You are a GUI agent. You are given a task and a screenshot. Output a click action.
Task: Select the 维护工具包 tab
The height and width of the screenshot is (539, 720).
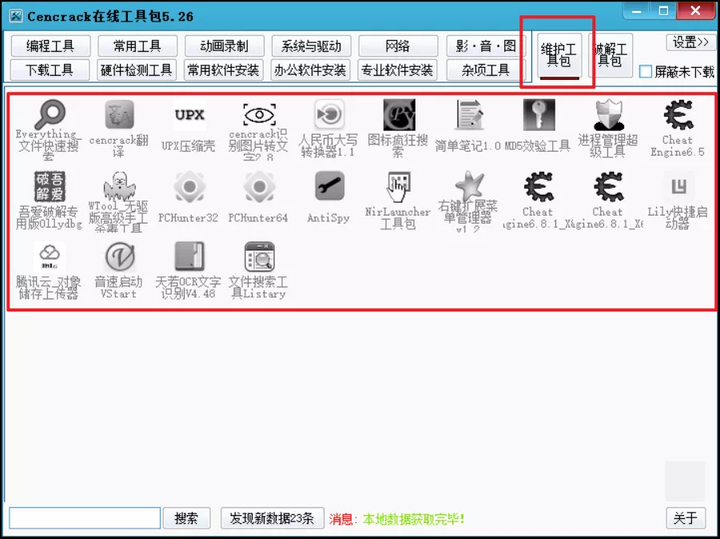click(x=559, y=55)
